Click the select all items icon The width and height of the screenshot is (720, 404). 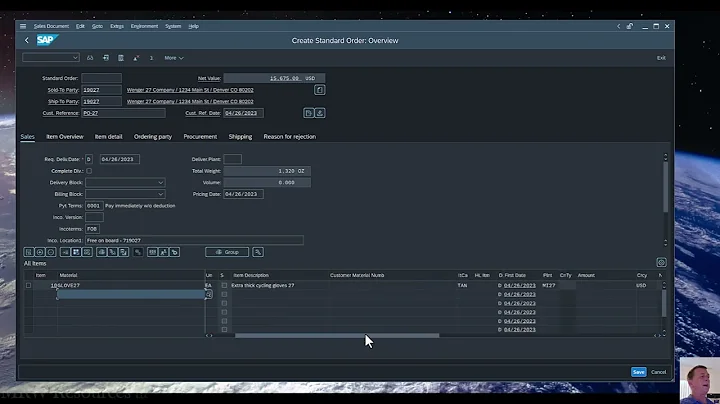coord(65,252)
